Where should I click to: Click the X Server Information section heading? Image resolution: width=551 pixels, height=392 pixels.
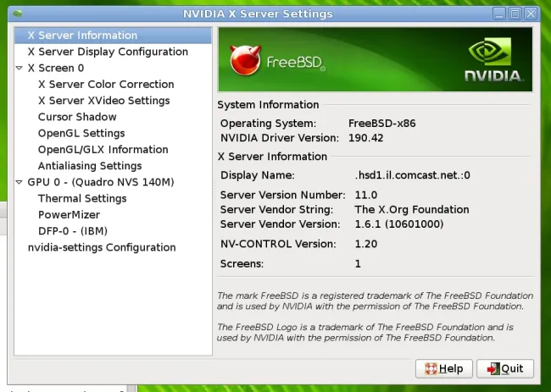[x=272, y=157]
